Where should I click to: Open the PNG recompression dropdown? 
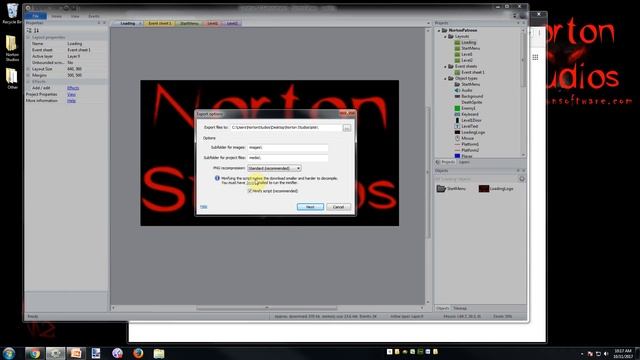pos(274,168)
